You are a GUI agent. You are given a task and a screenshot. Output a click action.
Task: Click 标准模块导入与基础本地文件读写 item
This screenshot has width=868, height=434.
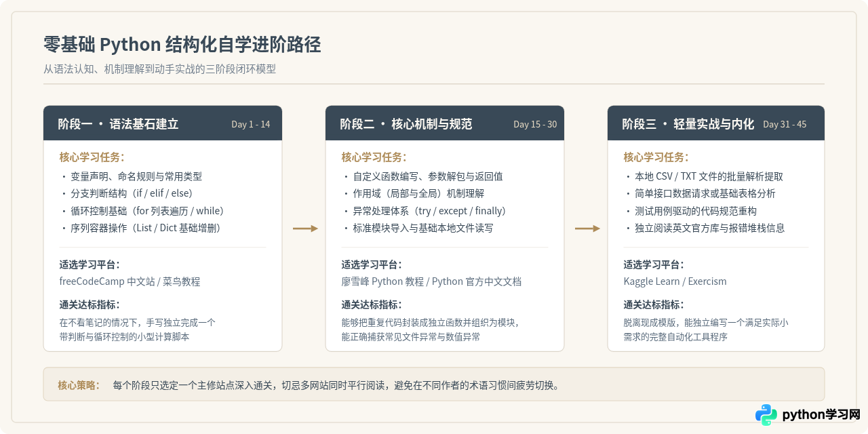[422, 228]
